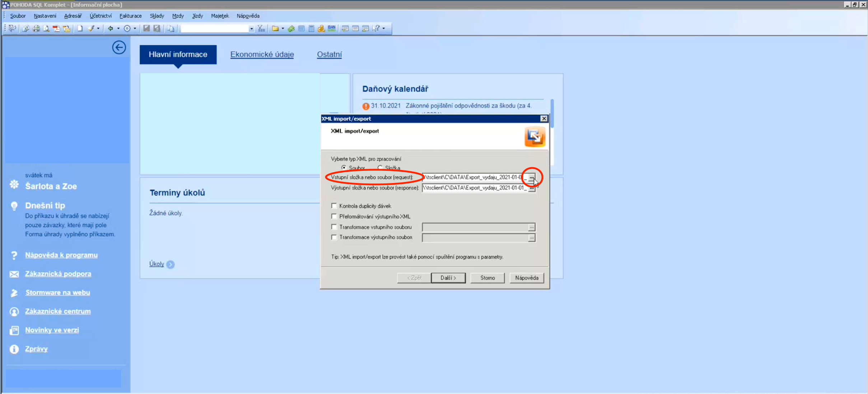The height and width of the screenshot is (394, 868).
Task: Enable Kontrola duplicity dávek checkbox
Action: click(x=334, y=206)
